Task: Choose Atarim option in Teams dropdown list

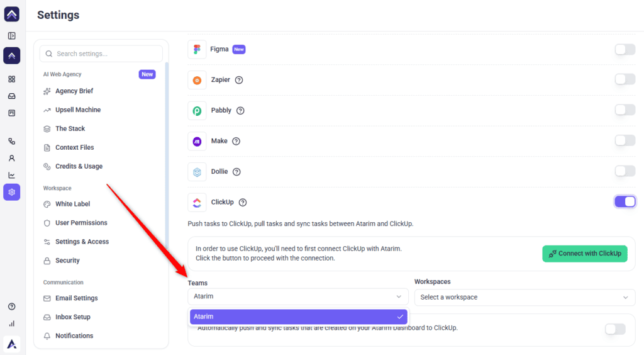Action: (299, 317)
